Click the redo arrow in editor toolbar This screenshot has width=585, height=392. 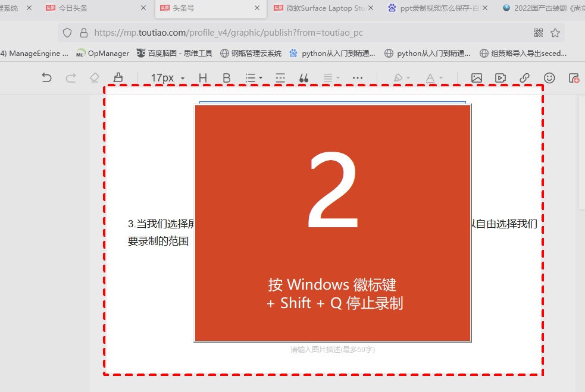pyautogui.click(x=71, y=77)
